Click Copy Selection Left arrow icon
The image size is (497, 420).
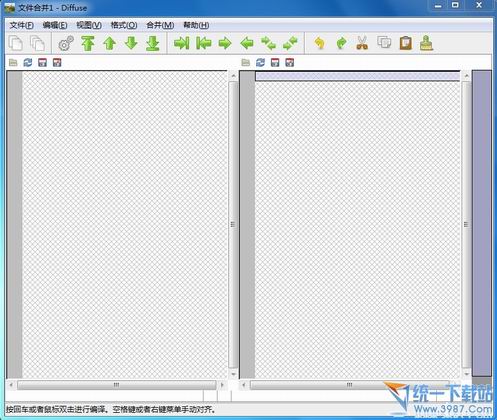point(204,43)
